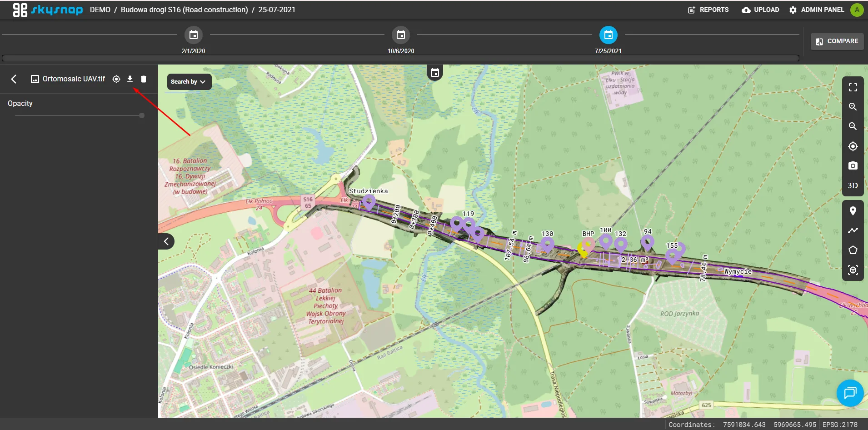Viewport: 868px width, 430px height.
Task: Expand the calendar tab above map
Action: [x=435, y=72]
